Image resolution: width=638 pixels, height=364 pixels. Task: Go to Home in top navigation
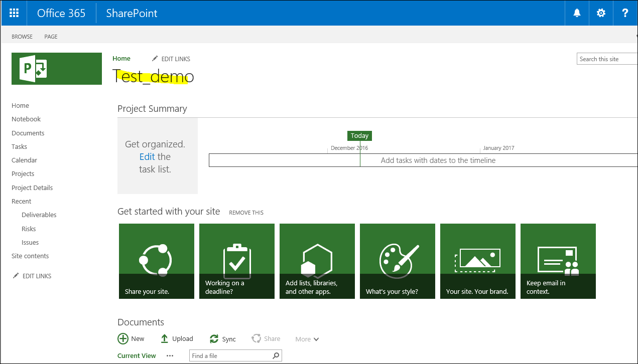point(121,59)
